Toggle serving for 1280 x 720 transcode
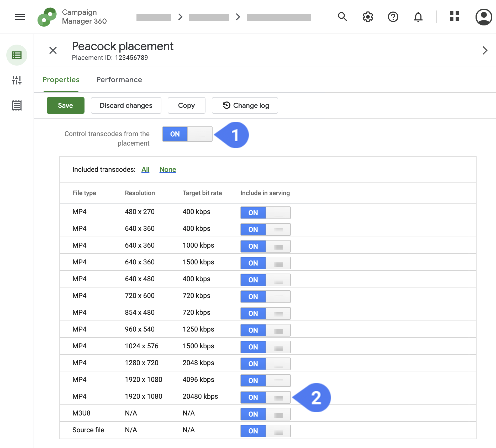The width and height of the screenshot is (496, 448). click(x=266, y=364)
